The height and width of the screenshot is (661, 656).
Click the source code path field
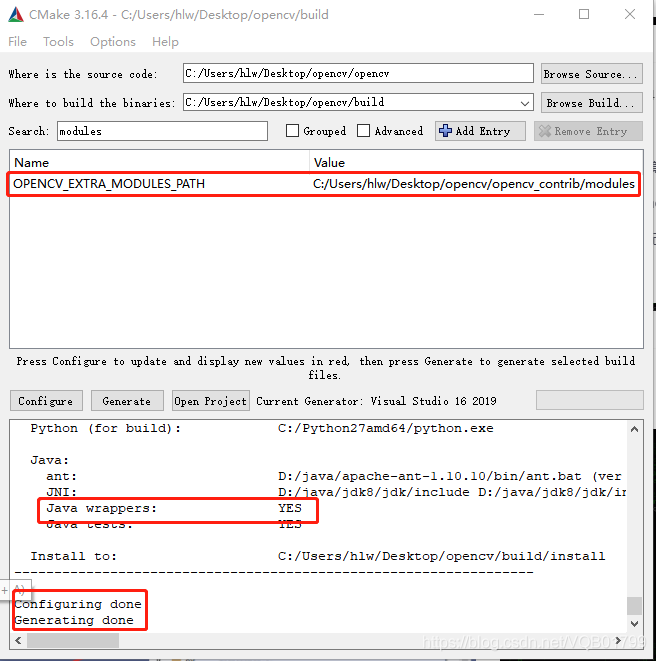tap(358, 73)
